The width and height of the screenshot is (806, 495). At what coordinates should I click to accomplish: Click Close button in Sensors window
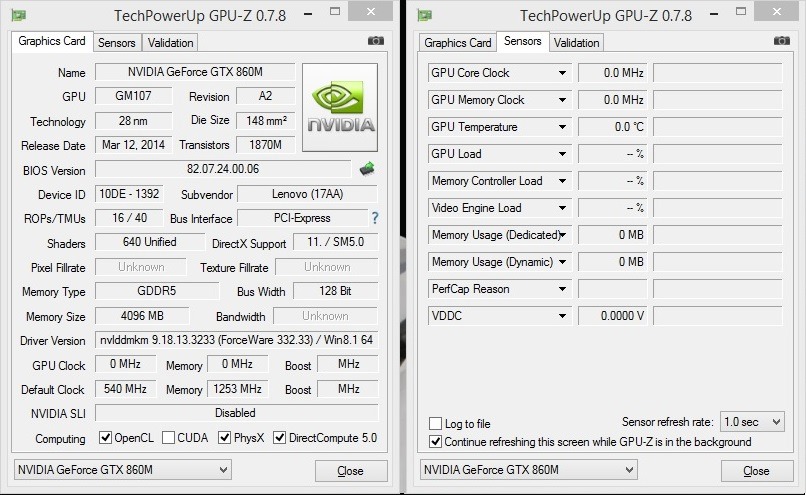pos(756,471)
